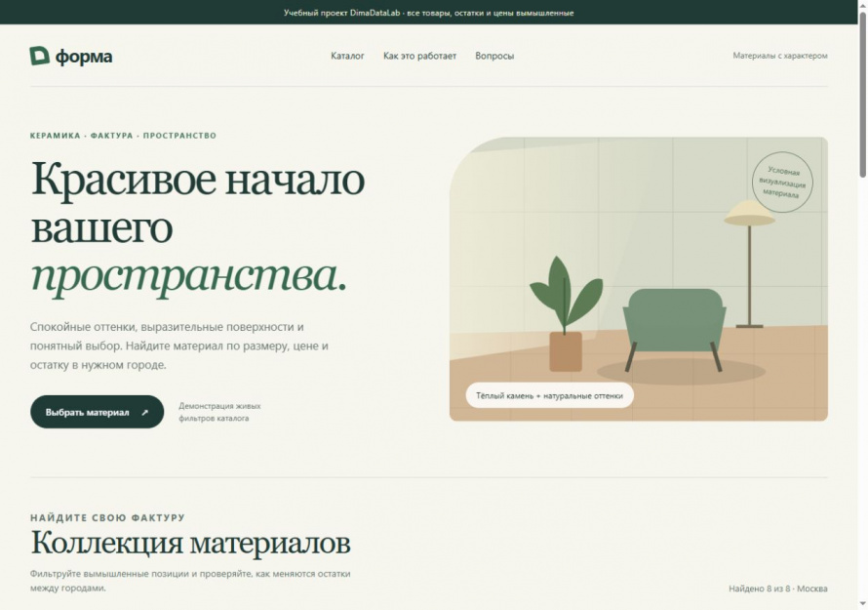Select the Тёплый камень + натуральные оттенки label
This screenshot has width=868, height=610.
pyautogui.click(x=549, y=395)
